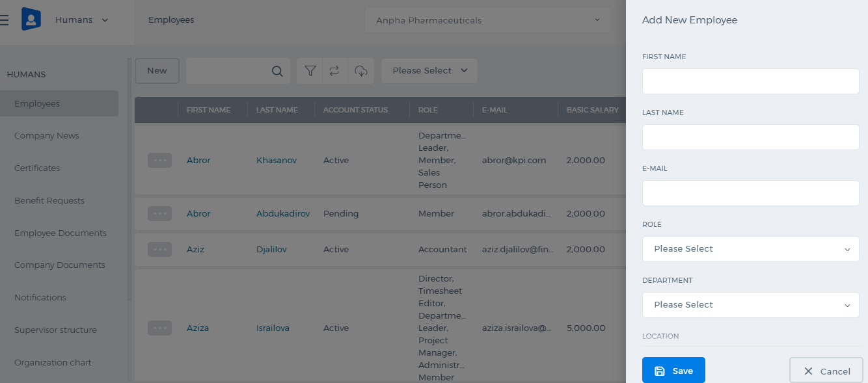
Task: Open the Department dropdown
Action: click(x=750, y=305)
